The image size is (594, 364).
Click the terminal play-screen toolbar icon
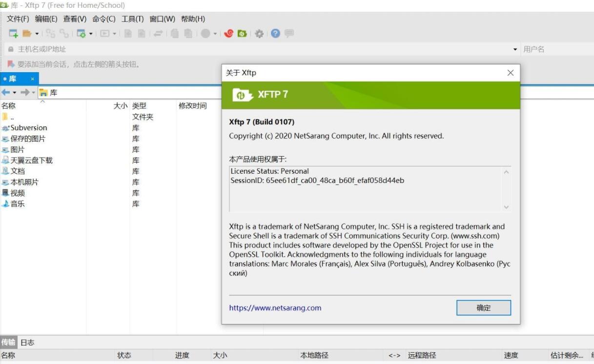tap(105, 34)
